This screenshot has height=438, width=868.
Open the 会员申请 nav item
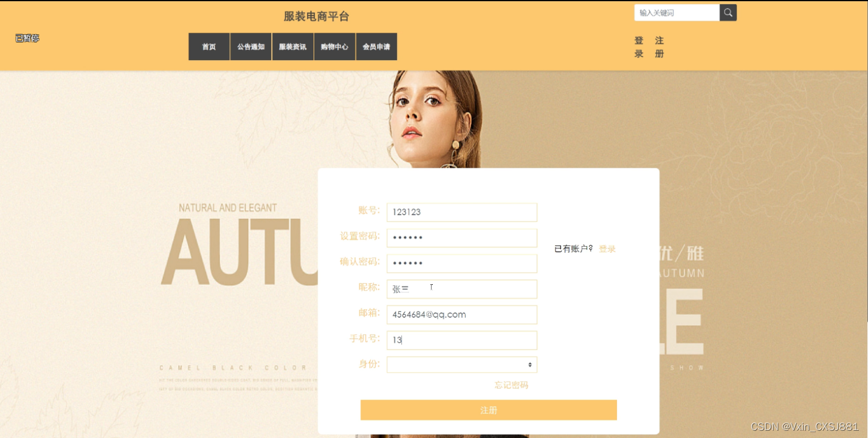pos(377,47)
